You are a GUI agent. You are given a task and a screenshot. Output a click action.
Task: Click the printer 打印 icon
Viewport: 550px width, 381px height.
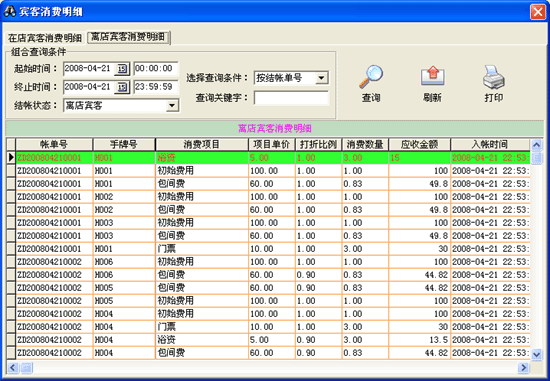coord(494,77)
